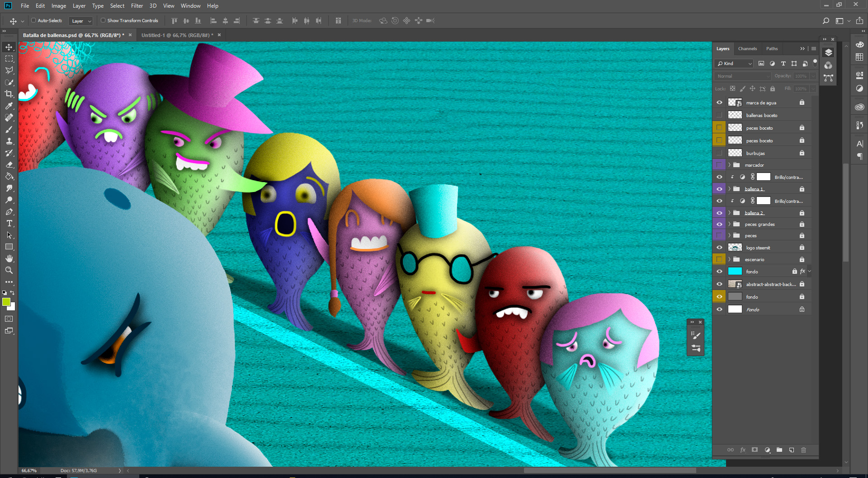
Task: Expand the ballena 1 group
Action: click(729, 189)
